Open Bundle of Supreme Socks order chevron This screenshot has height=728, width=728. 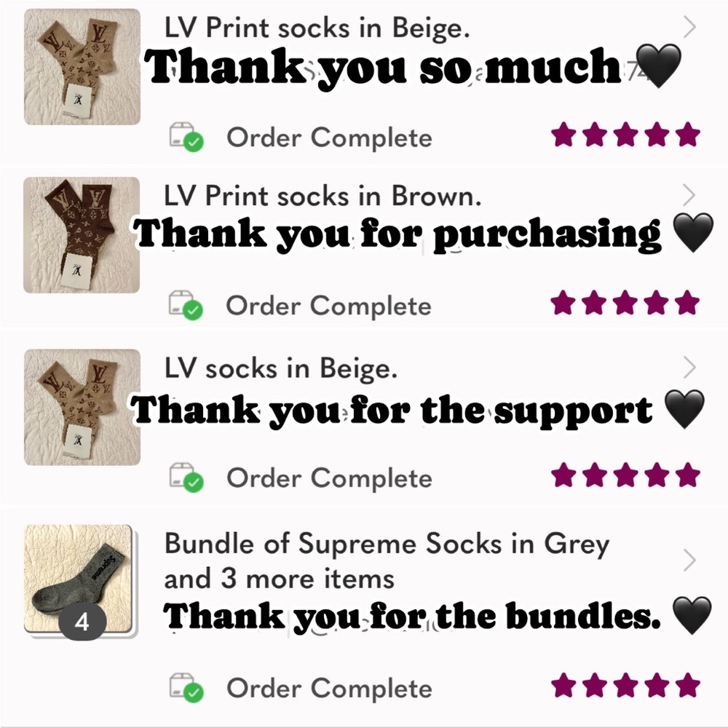click(x=690, y=560)
